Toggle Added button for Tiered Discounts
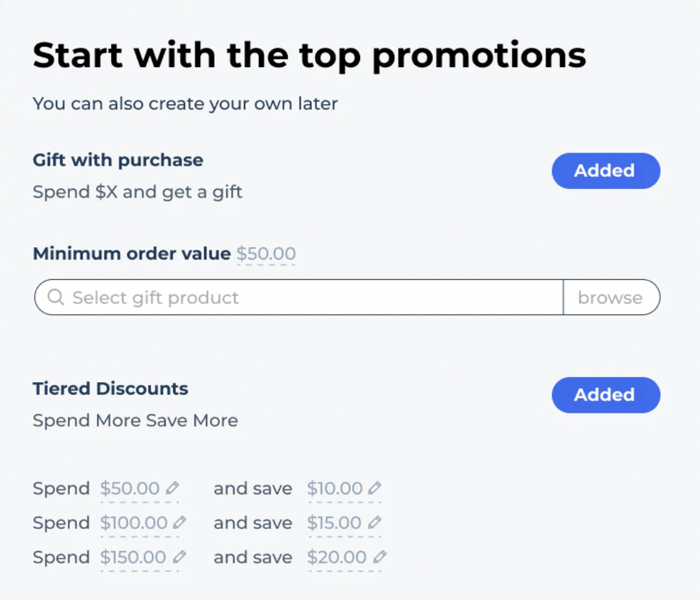Image resolution: width=700 pixels, height=600 pixels. click(x=605, y=395)
